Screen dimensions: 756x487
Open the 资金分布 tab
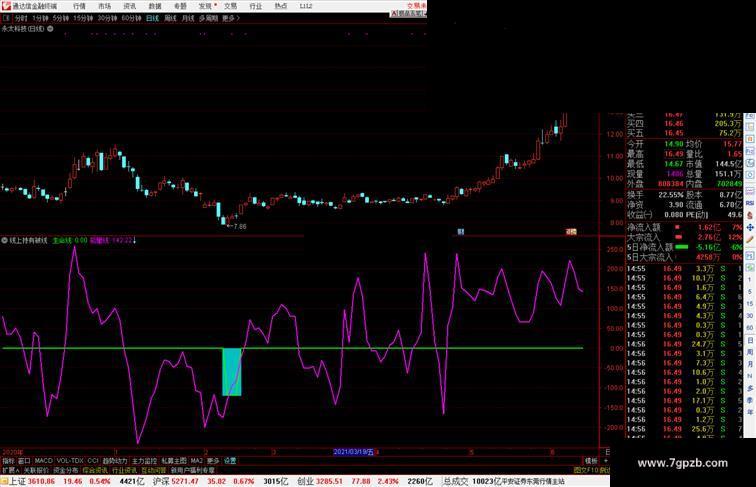(66, 470)
